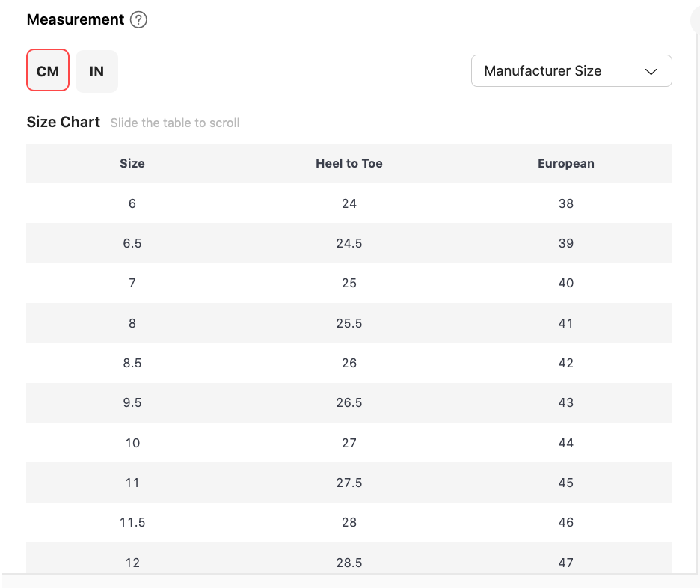Switch measurement units to IN
This screenshot has height=588, width=700.
point(96,71)
